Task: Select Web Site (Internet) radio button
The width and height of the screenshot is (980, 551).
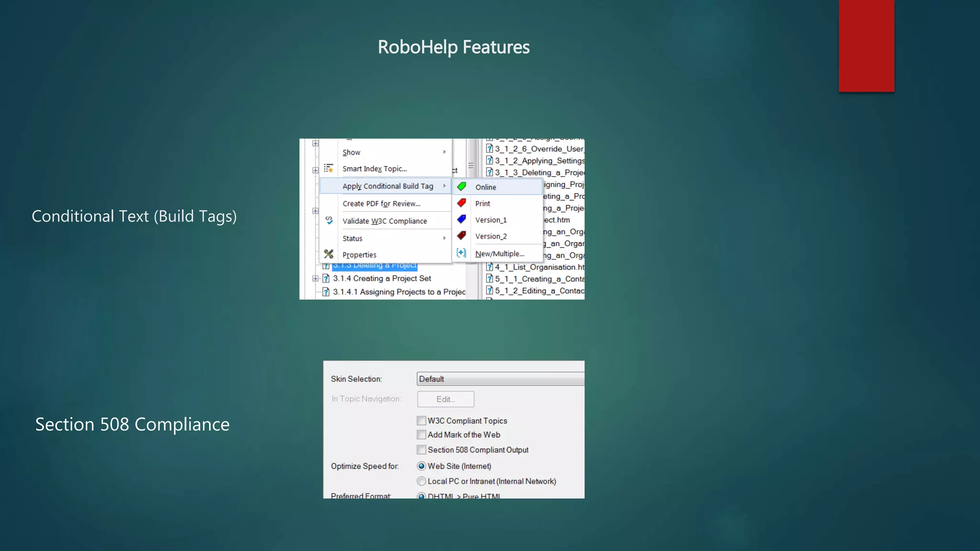Action: coord(421,466)
